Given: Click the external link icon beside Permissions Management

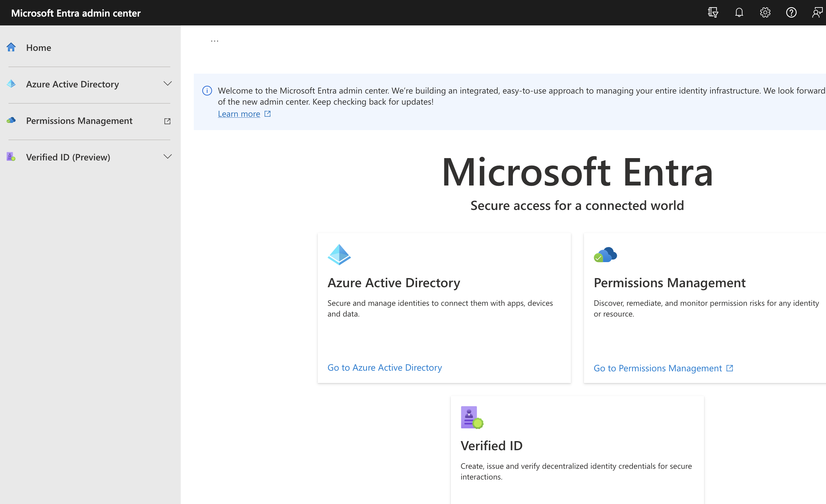Looking at the screenshot, I should click(167, 121).
